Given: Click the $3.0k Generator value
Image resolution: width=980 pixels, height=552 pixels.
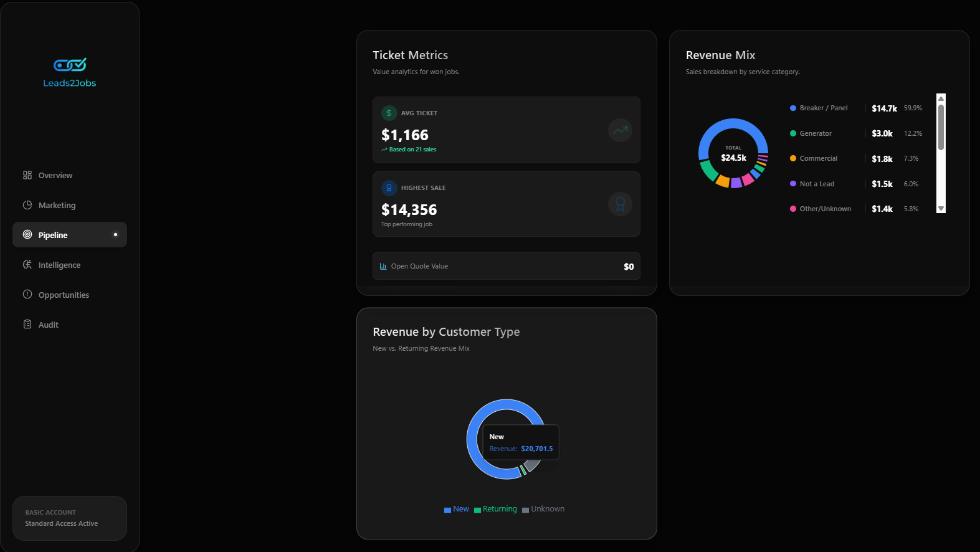Looking at the screenshot, I should coord(882,133).
